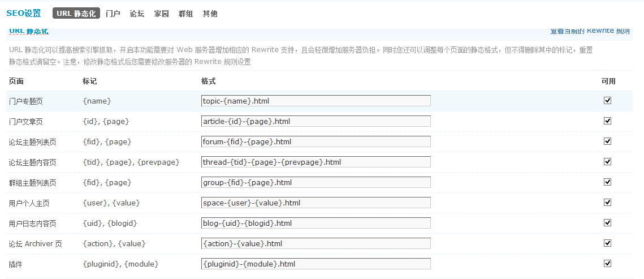The width and height of the screenshot is (644, 279).
Task: Focus the article-{id}-{page}.html input field
Action: 315,121
